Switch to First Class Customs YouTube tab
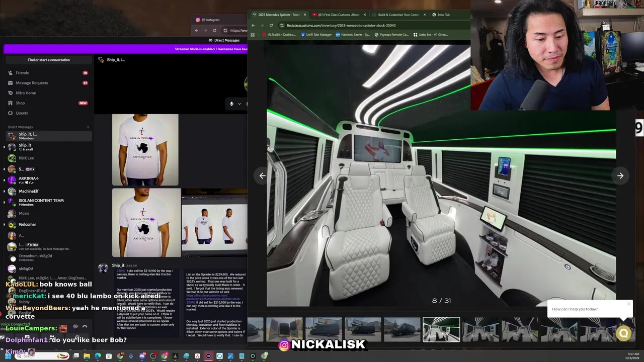Screen dimensions: 644x362 coord(339,15)
